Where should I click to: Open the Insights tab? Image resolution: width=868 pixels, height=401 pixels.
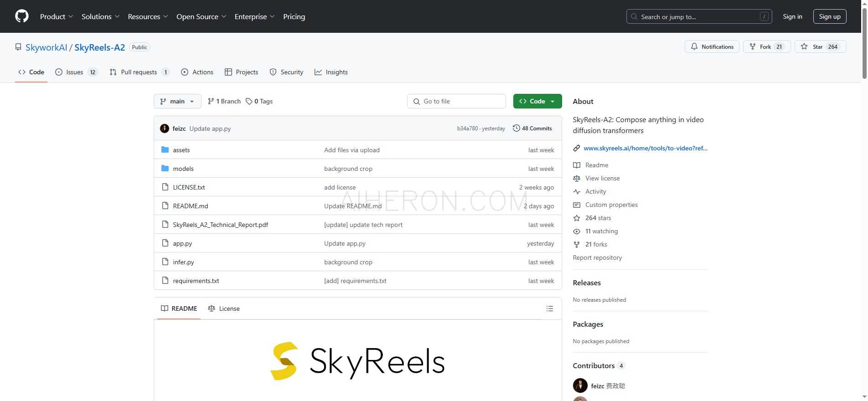331,72
